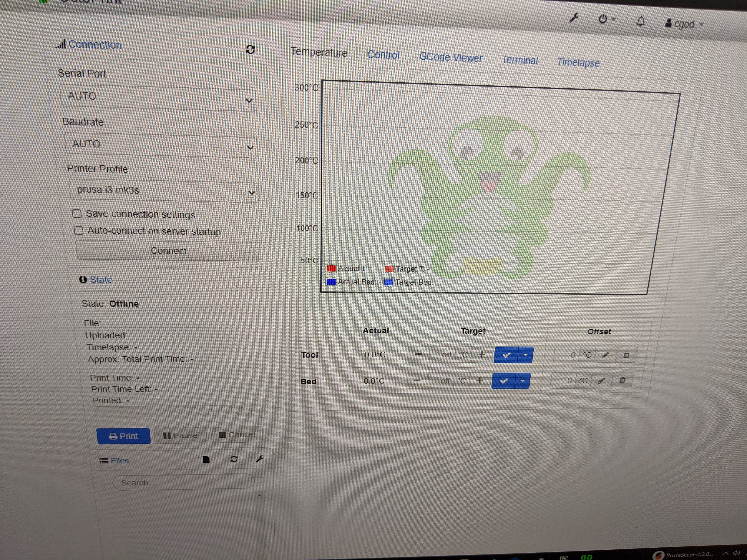Enable Save connection settings checkbox
The image size is (747, 560).
click(x=77, y=213)
